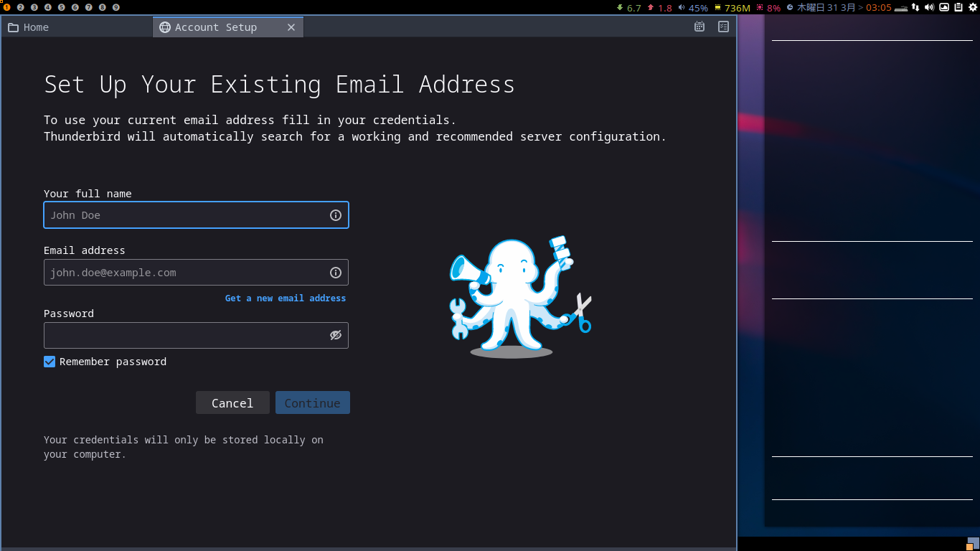Click the 45% volume indicator in status bar
This screenshot has height=551, width=980.
pyautogui.click(x=693, y=8)
